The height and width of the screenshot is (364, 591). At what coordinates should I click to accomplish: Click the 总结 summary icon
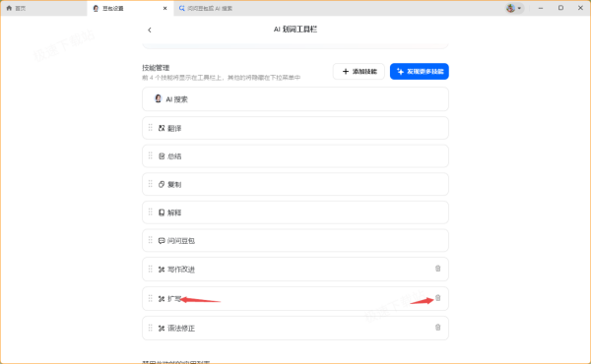coord(162,155)
